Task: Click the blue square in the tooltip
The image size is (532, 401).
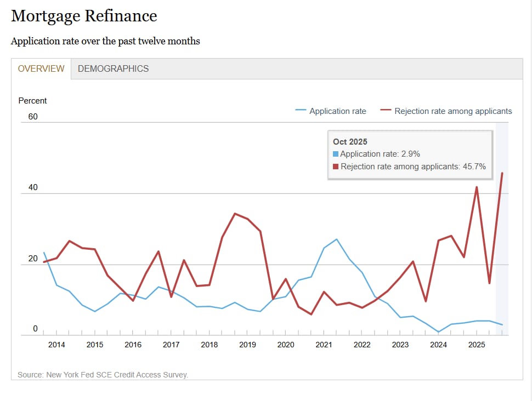Action: pos(336,154)
